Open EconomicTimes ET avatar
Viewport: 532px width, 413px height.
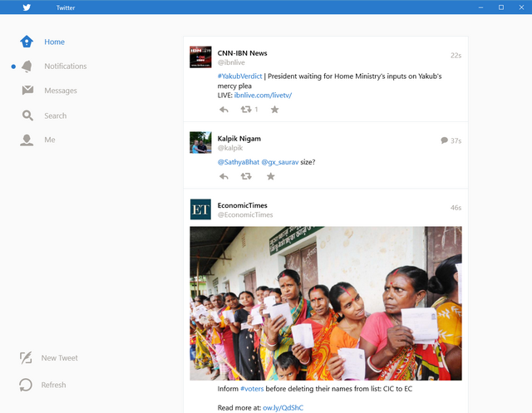(200, 209)
